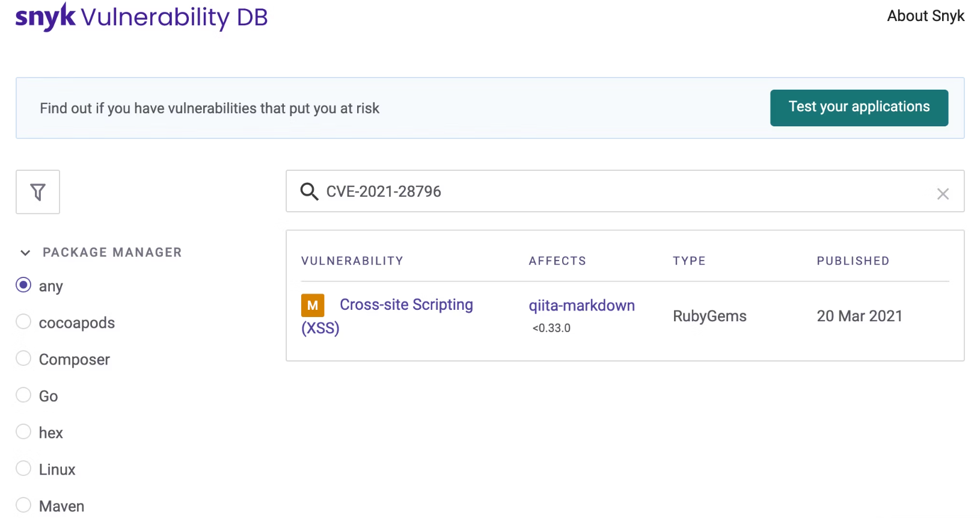Click 'Find out if you have vulnerabilities' text

209,108
